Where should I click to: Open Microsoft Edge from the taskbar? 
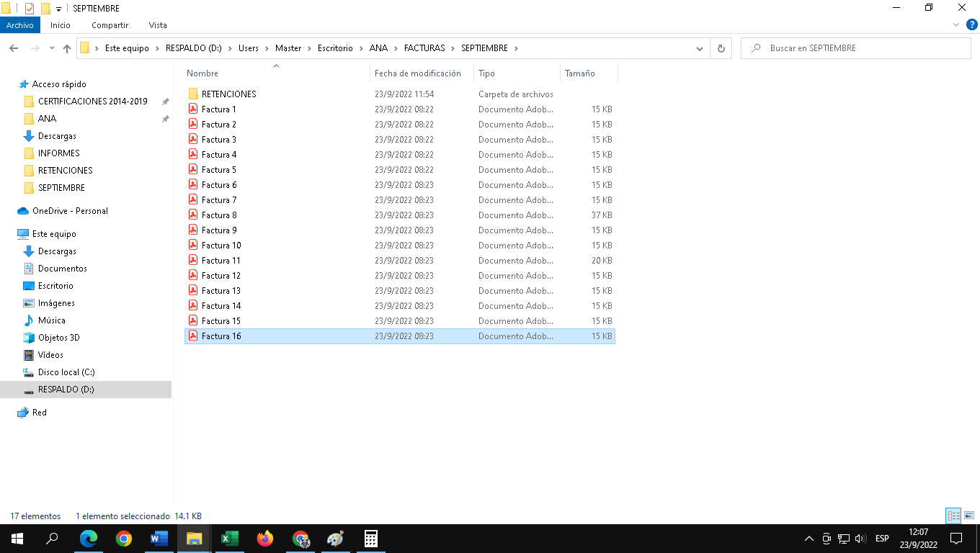tap(89, 539)
